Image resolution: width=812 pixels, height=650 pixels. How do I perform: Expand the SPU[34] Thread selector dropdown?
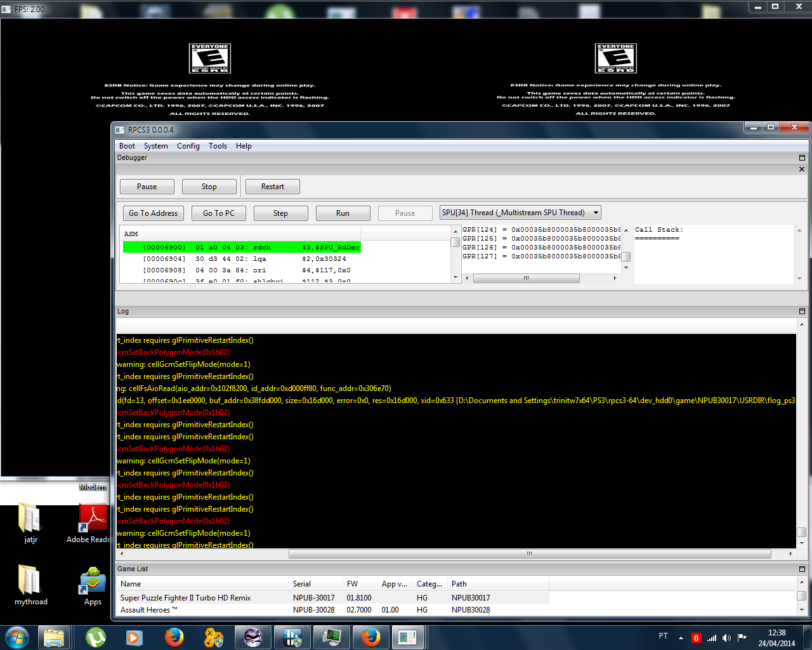pos(596,213)
